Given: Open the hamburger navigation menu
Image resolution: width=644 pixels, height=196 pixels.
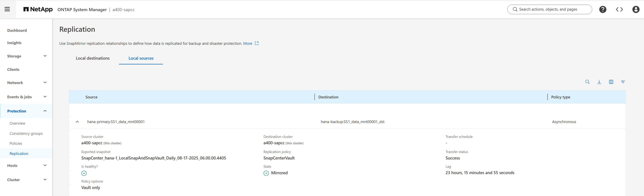Looking at the screenshot, I should click(7, 9).
